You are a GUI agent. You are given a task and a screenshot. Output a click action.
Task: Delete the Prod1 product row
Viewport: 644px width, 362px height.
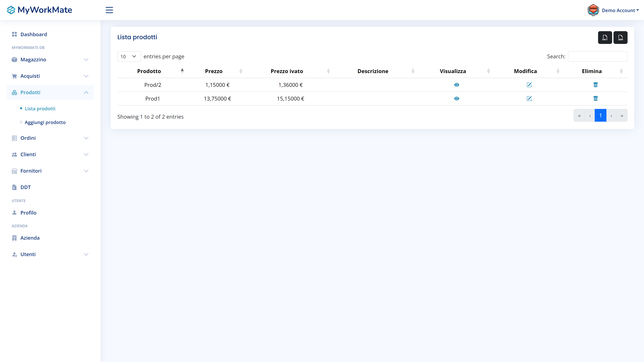596,98
